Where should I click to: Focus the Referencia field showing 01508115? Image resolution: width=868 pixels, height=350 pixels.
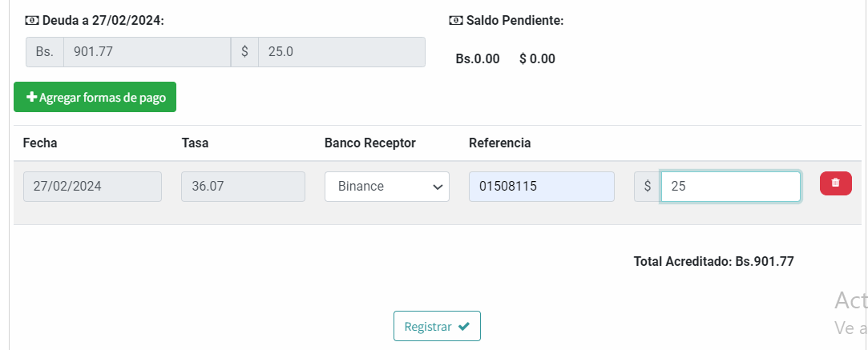[541, 187]
